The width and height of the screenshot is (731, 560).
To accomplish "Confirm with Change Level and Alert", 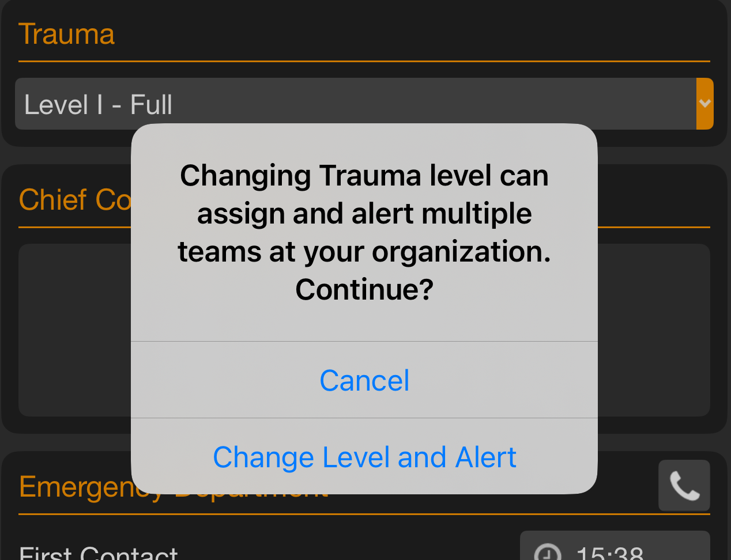I will pos(364,457).
